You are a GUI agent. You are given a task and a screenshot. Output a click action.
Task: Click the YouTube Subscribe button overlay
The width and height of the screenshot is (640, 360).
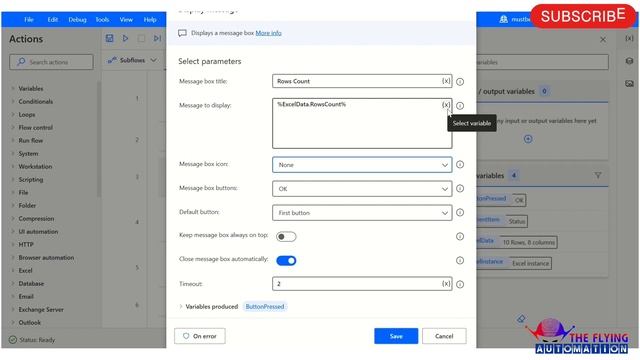pyautogui.click(x=584, y=16)
